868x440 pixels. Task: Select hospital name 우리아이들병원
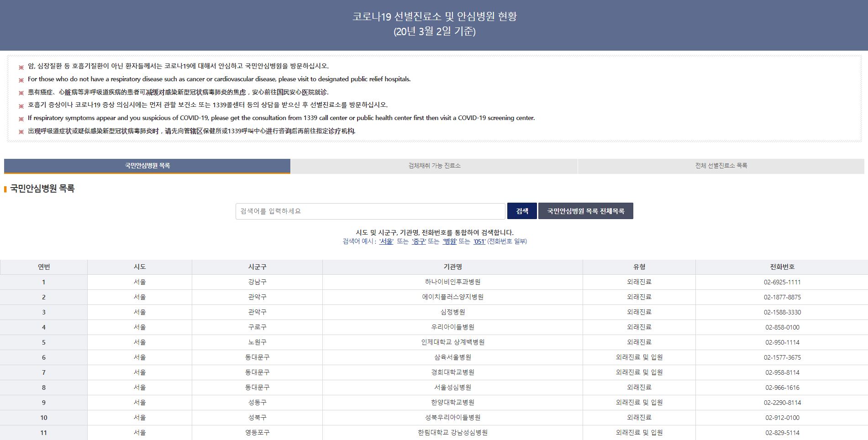pyautogui.click(x=452, y=327)
